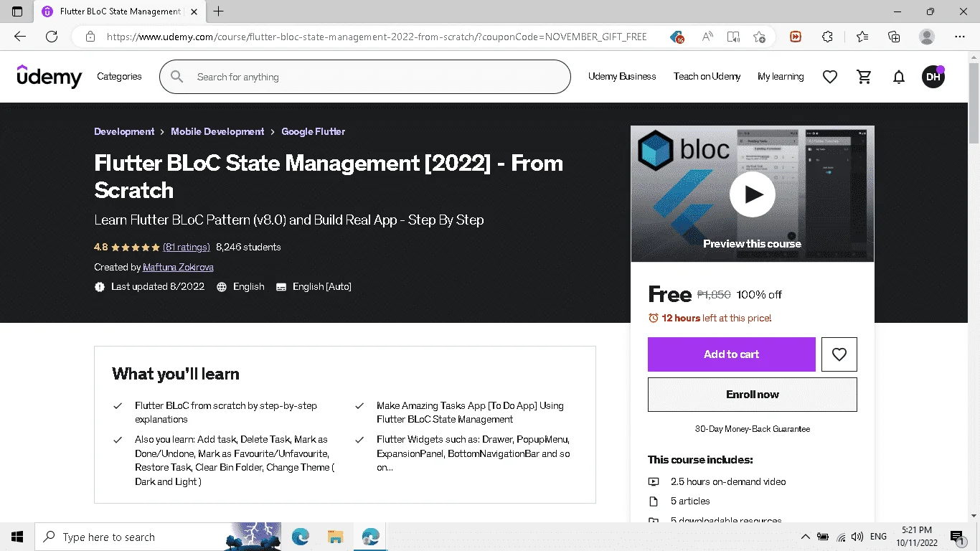This screenshot has height=551, width=980.
Task: Click '12 hours left at this price!' text
Action: (717, 318)
